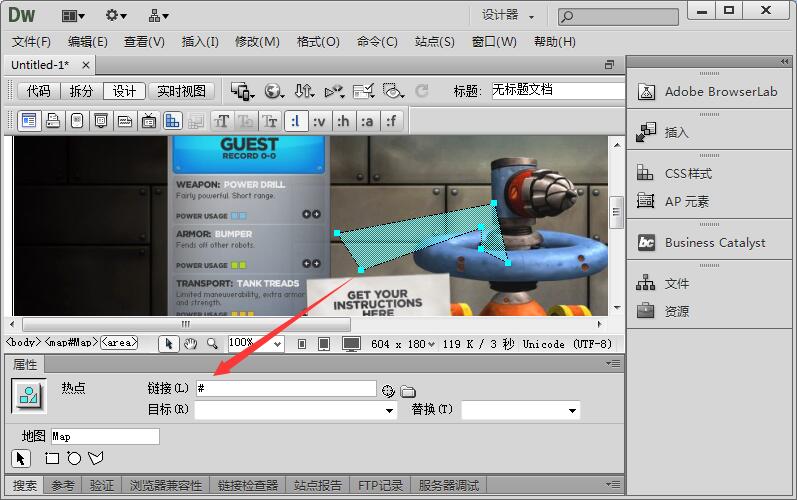797x500 pixels.
Task: Close the Untitled-1 document tab
Action: click(x=86, y=65)
